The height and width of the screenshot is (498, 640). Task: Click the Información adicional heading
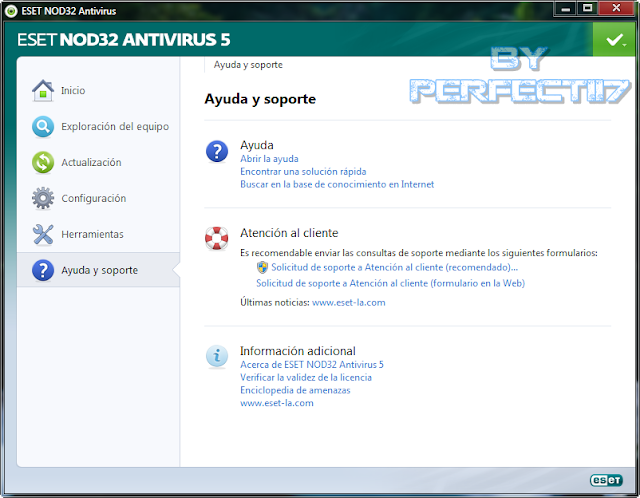click(x=298, y=351)
